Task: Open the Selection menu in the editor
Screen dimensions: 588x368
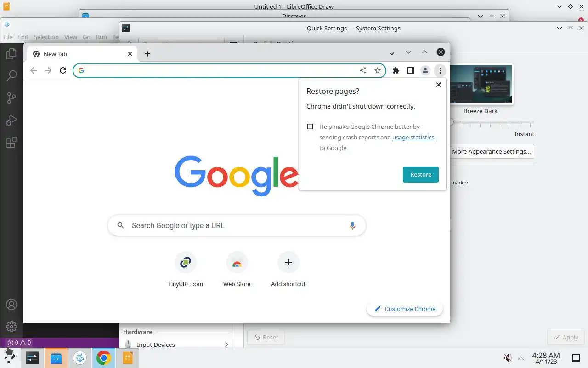Action: coord(46,37)
